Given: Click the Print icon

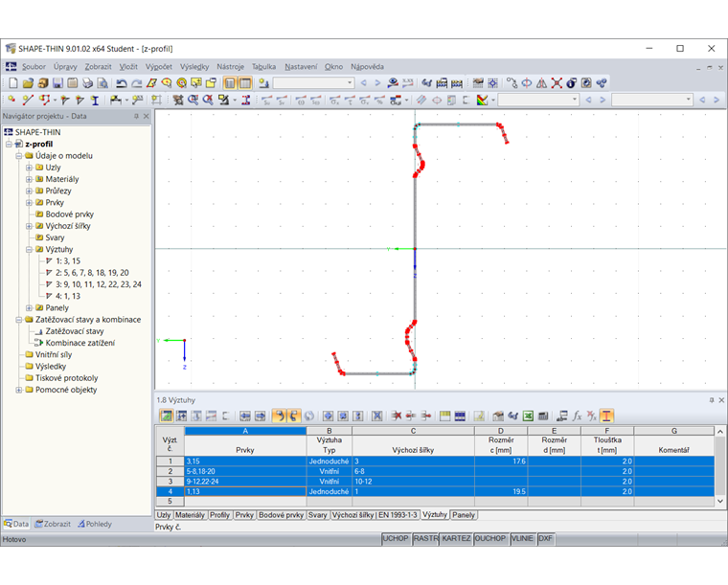Looking at the screenshot, I should (x=87, y=83).
